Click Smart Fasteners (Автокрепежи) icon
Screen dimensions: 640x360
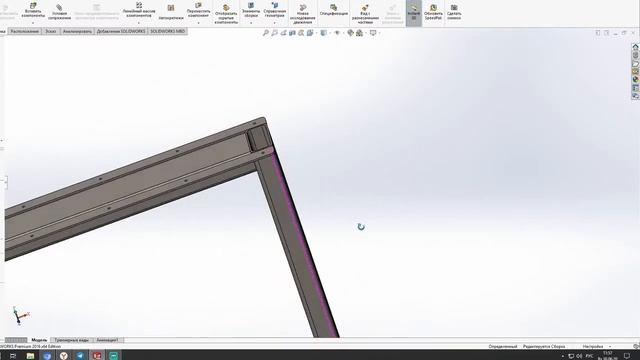tap(171, 8)
